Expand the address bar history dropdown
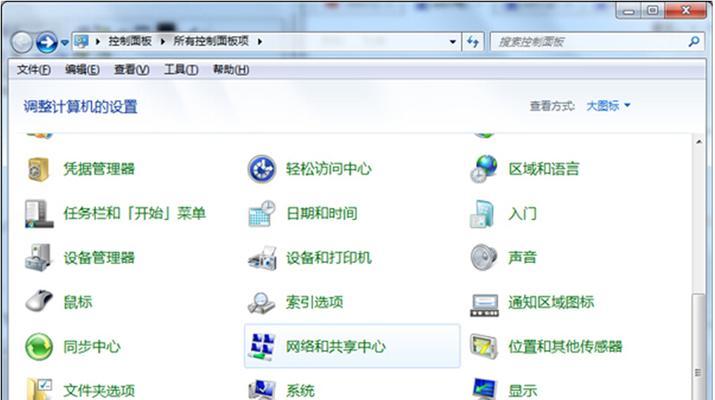The height and width of the screenshot is (400, 715). pyautogui.click(x=452, y=42)
